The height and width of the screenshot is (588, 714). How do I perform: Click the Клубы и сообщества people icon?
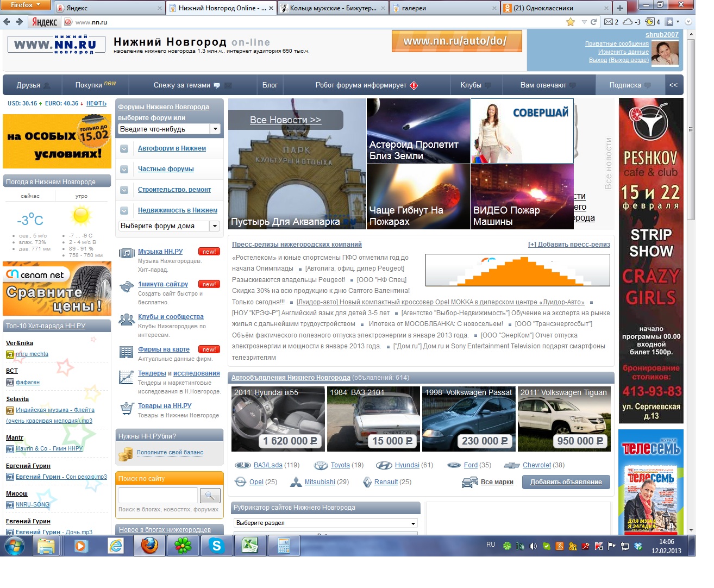pos(127,319)
